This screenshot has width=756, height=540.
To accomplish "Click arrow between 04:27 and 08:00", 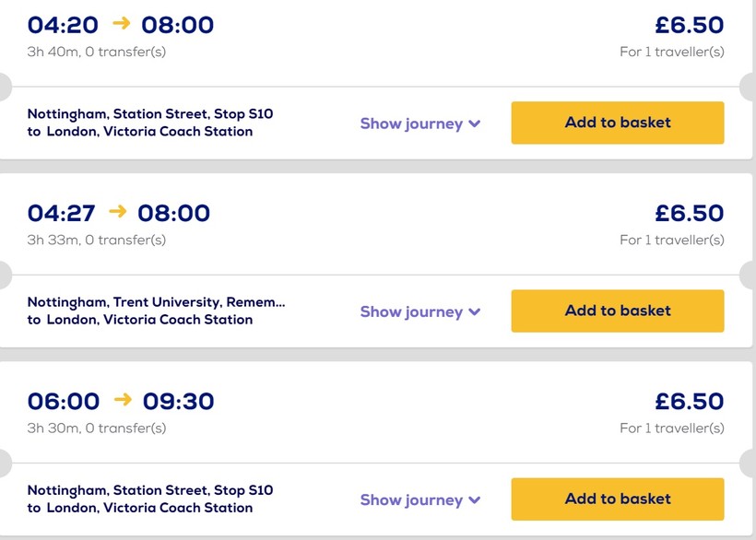I will (x=117, y=212).
